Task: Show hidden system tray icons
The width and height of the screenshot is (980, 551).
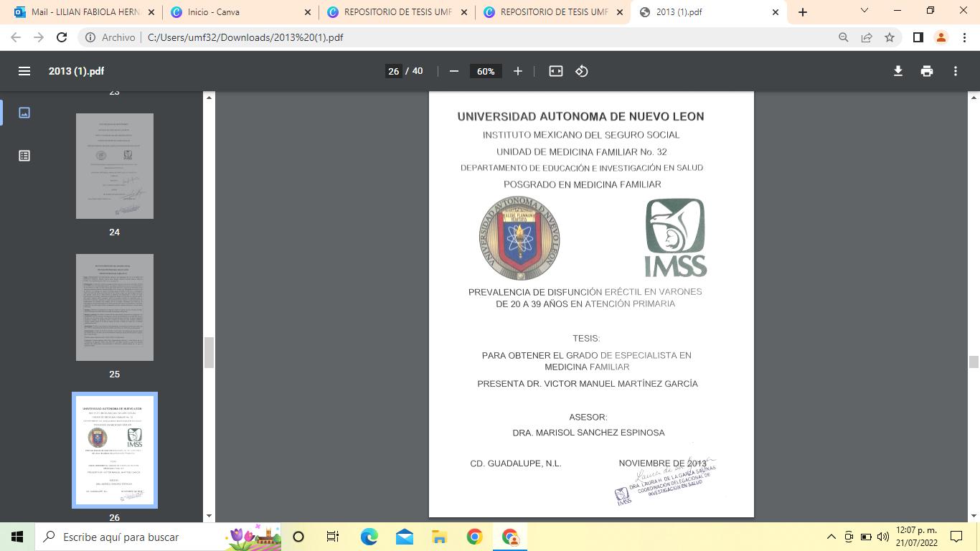Action: tap(831, 537)
